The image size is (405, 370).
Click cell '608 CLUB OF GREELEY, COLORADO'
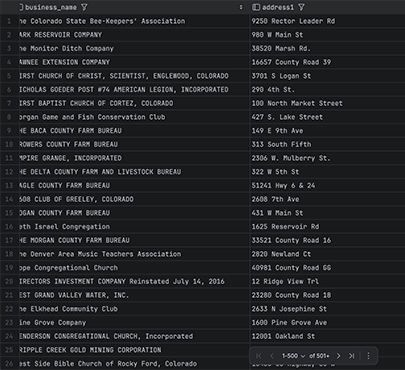pyautogui.click(x=134, y=199)
